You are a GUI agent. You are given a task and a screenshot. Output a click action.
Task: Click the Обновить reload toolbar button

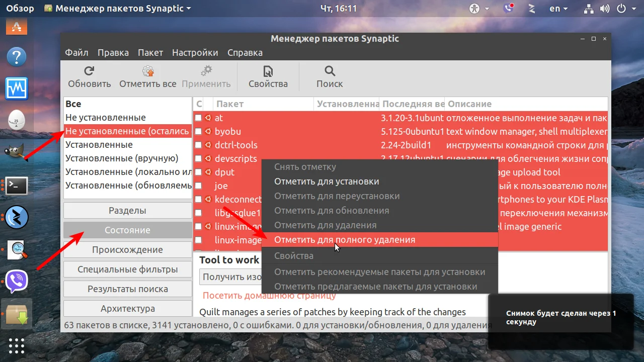(x=90, y=77)
